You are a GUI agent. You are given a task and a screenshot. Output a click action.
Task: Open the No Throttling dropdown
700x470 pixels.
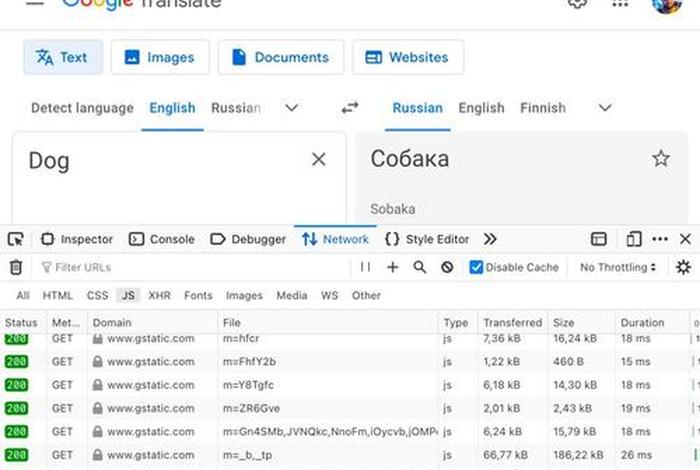click(618, 267)
